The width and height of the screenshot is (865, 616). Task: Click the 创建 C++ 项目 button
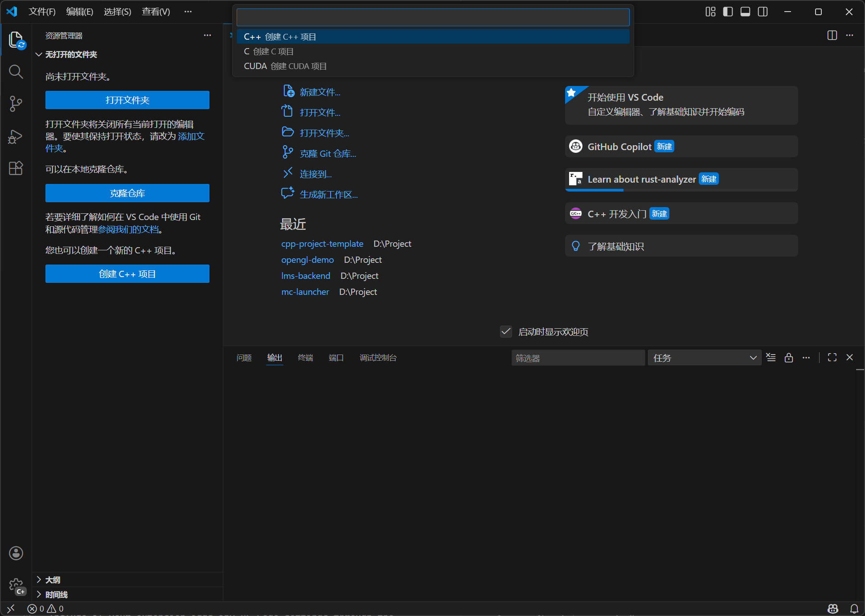127,273
